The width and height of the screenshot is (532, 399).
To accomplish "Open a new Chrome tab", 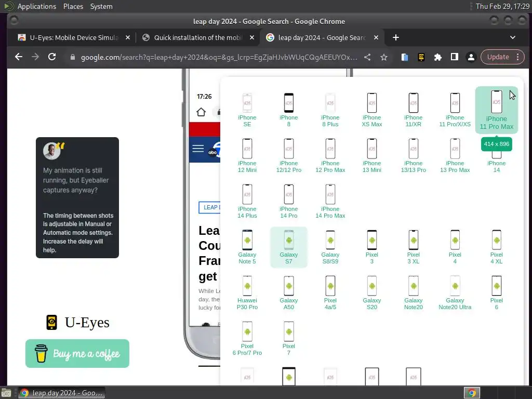I will (395, 37).
